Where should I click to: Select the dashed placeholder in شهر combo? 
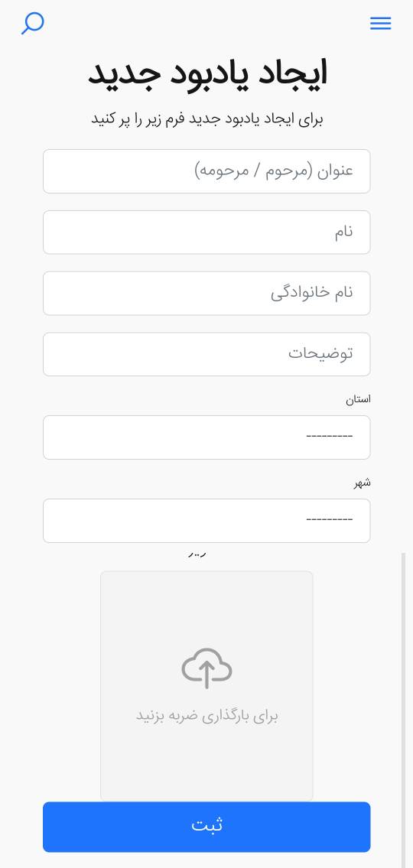coord(330,519)
